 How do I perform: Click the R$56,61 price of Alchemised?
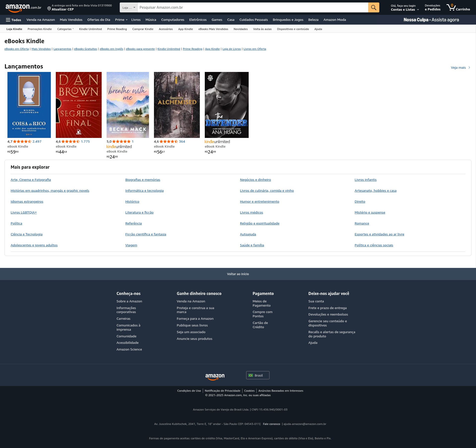(x=159, y=152)
